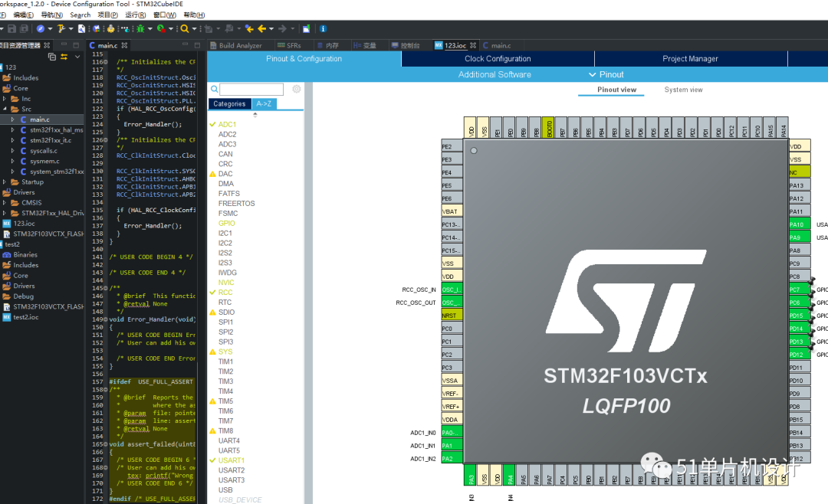Minimize the main.c editor pane
The width and height of the screenshot is (828, 504).
click(186, 45)
